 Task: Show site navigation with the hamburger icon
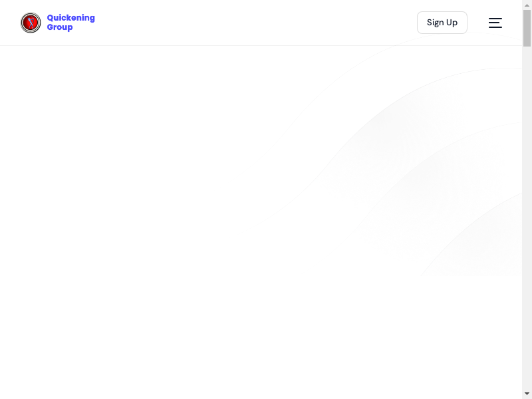pos(495,23)
